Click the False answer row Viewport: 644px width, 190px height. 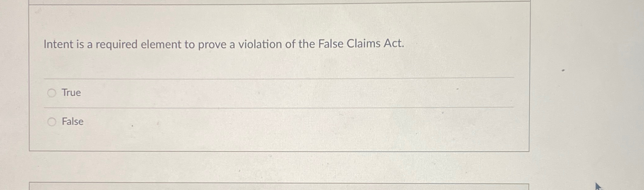[x=216, y=122]
